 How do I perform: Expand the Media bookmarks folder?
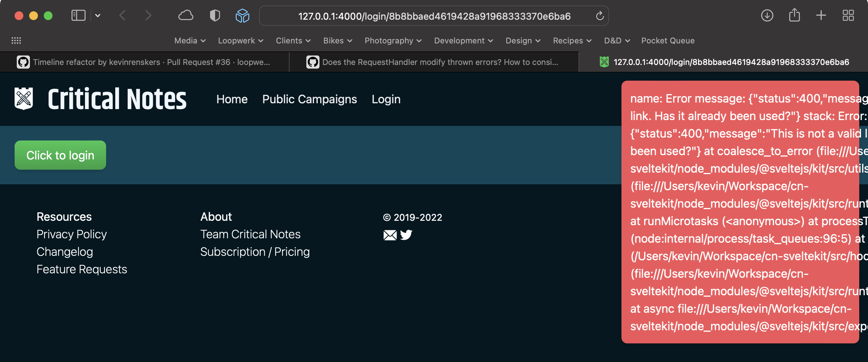(190, 41)
